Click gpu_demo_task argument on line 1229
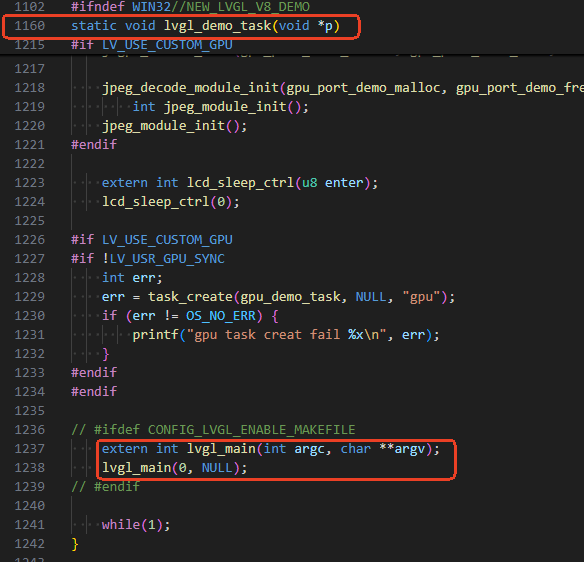The height and width of the screenshot is (562, 584). tap(291, 297)
